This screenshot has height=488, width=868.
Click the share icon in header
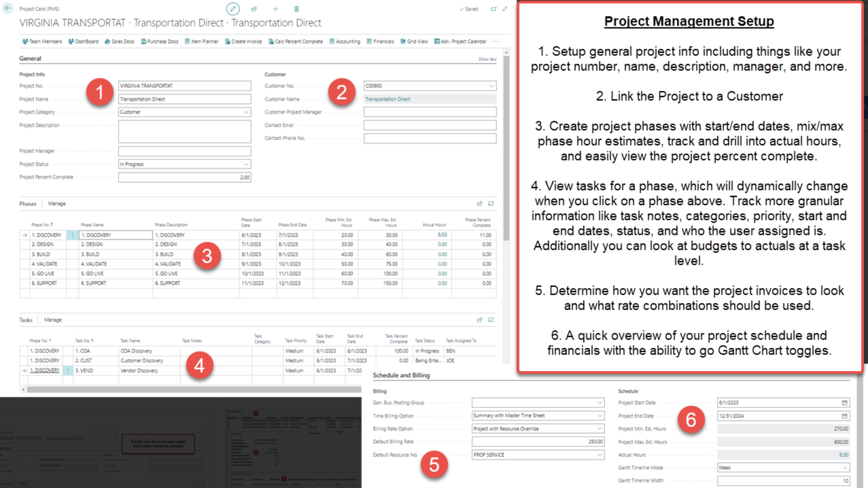coord(254,9)
